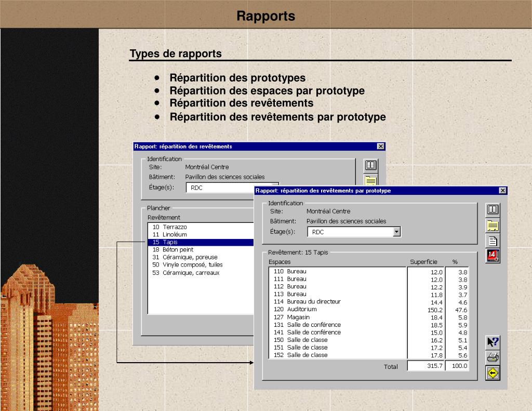The height and width of the screenshot is (411, 532).
Task: Close the répartition des revêtements dialog
Action: click(x=381, y=147)
